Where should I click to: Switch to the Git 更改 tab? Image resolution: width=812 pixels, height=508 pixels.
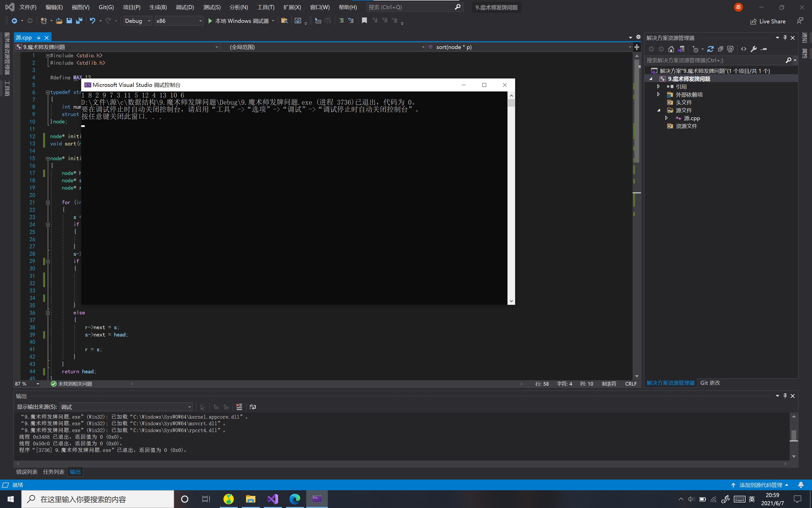(x=710, y=383)
